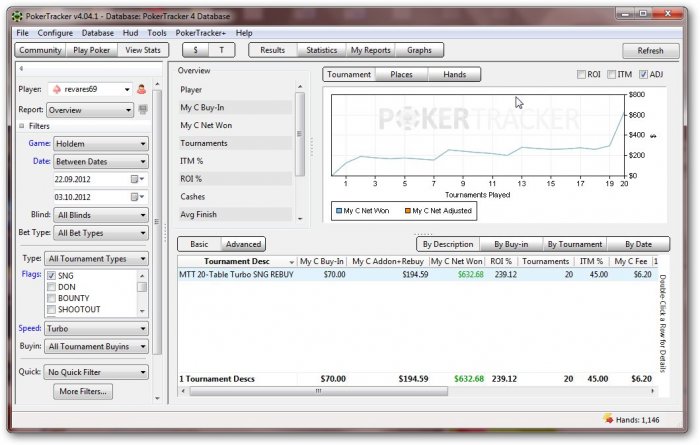
Task: Open the Configure menu
Action: click(x=55, y=33)
